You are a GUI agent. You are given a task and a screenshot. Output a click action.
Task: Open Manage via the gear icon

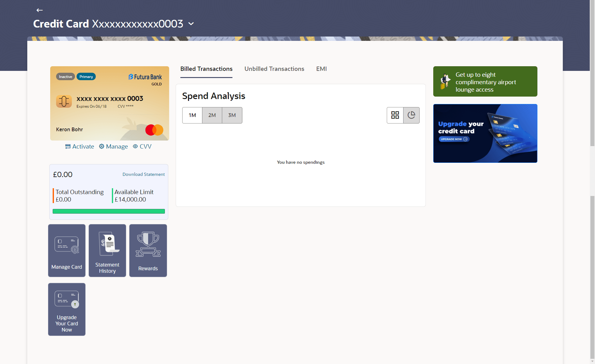[102, 146]
